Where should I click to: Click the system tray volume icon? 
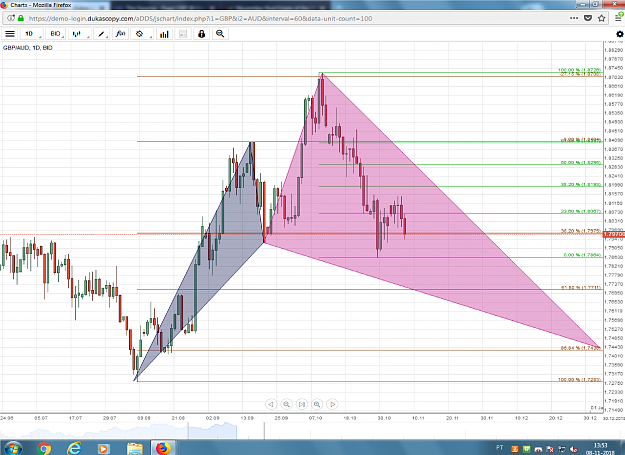[574, 449]
